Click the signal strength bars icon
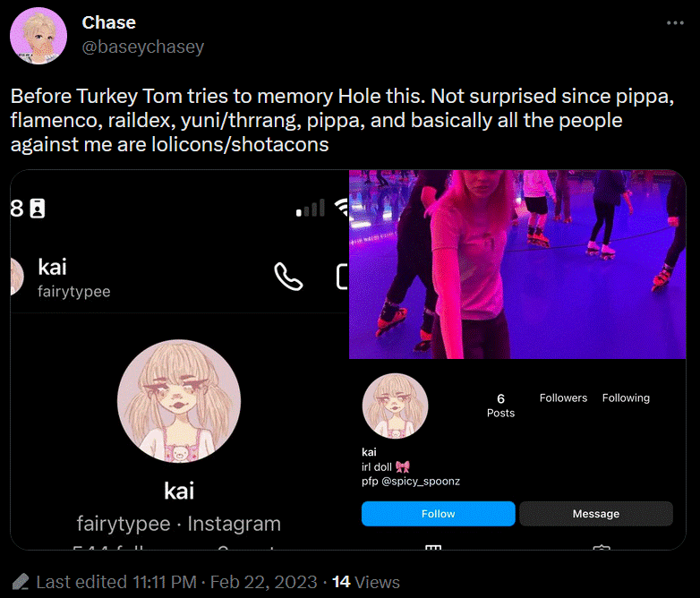The height and width of the screenshot is (598, 700). [311, 208]
